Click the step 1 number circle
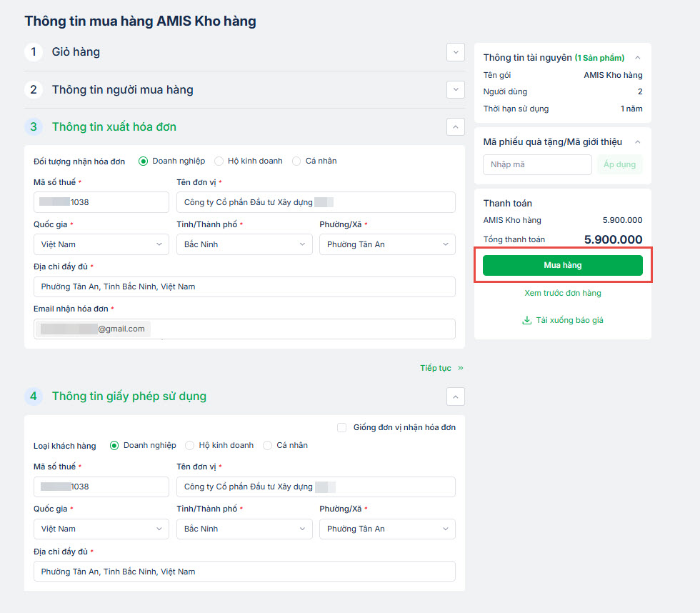The height and width of the screenshot is (613, 700). (x=34, y=52)
